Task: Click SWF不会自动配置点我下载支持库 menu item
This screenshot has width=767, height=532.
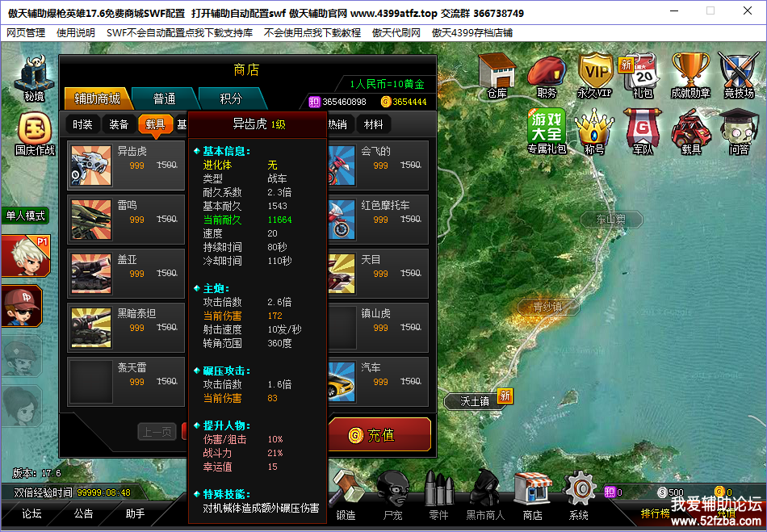Action: tap(179, 33)
